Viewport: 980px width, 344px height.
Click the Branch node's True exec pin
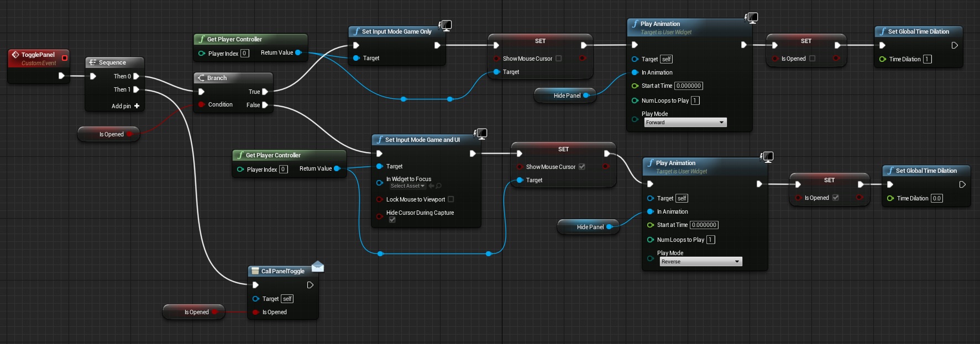tap(265, 92)
